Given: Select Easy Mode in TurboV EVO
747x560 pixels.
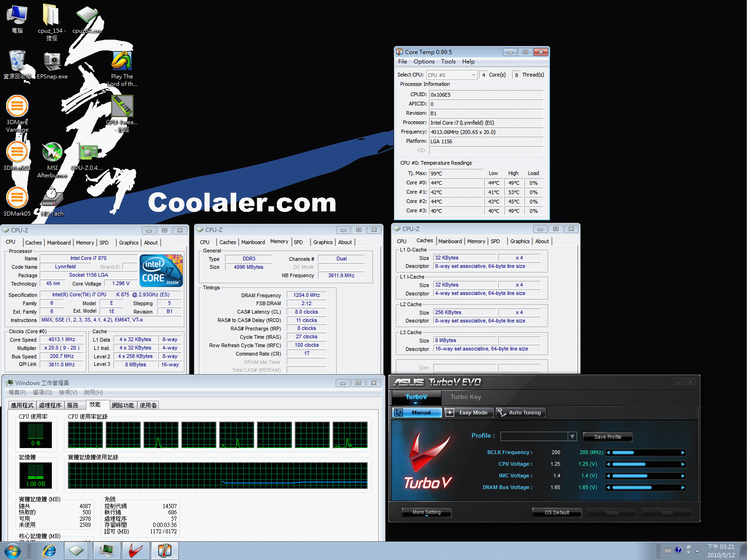Looking at the screenshot, I should tap(468, 413).
